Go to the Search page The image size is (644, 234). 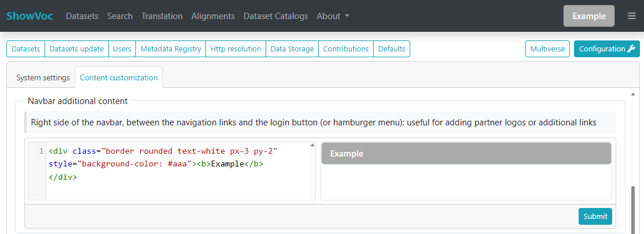pyautogui.click(x=120, y=16)
